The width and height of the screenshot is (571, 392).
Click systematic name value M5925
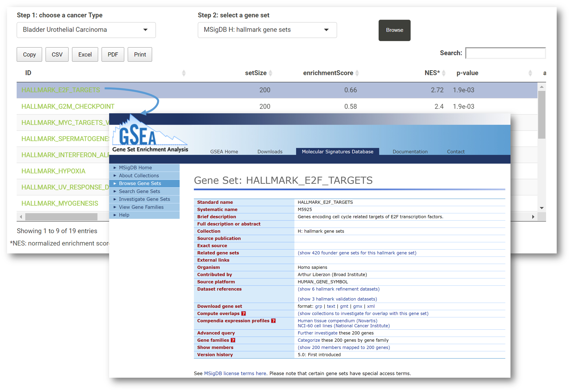305,209
